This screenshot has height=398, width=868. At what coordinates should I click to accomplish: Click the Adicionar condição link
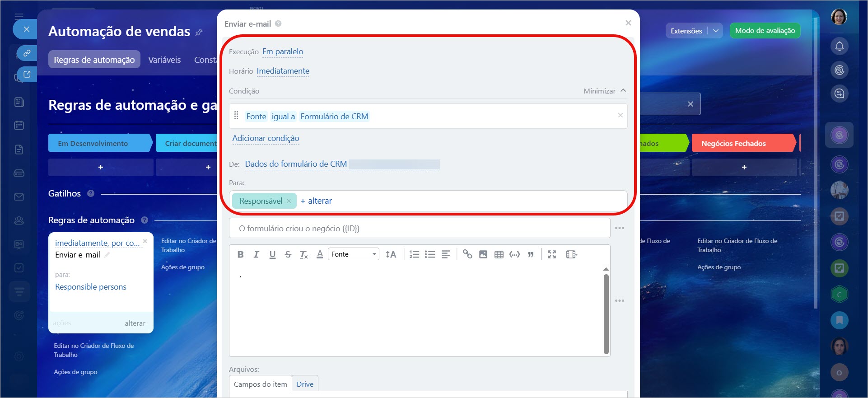pyautogui.click(x=266, y=138)
